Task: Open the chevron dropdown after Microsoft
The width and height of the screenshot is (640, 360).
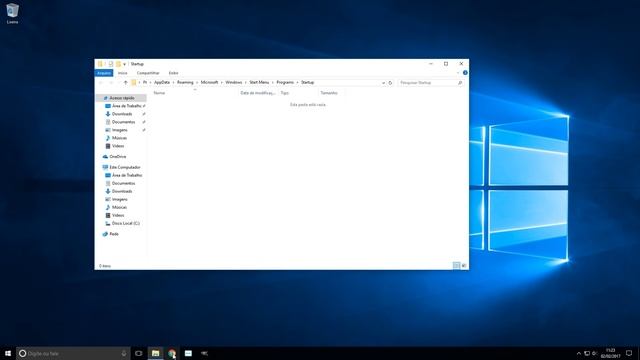Action: (x=222, y=82)
